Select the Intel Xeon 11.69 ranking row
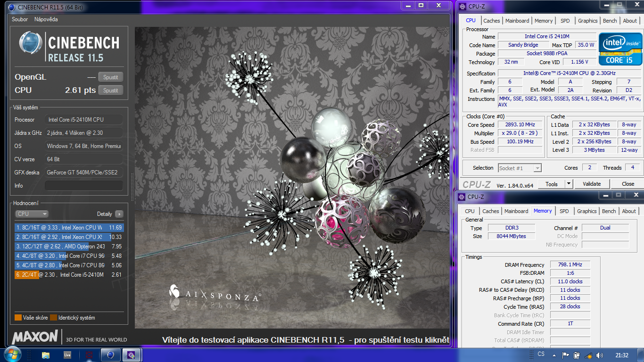644x362 pixels. point(69,228)
